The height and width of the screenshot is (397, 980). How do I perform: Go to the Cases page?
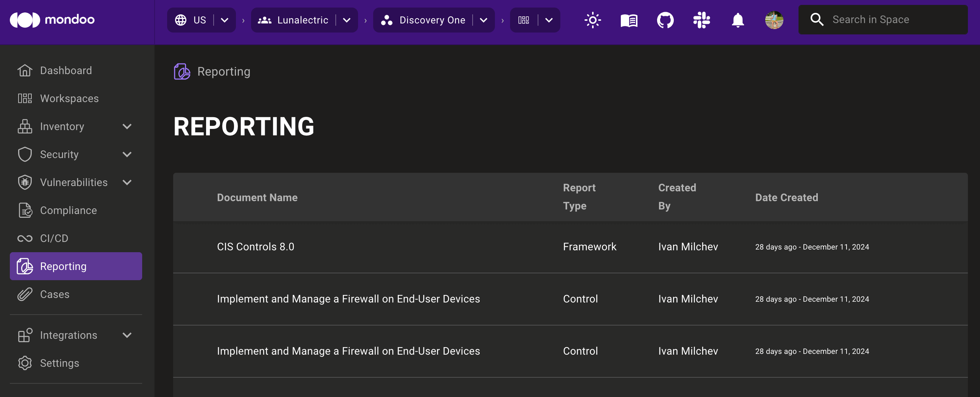[x=54, y=294]
